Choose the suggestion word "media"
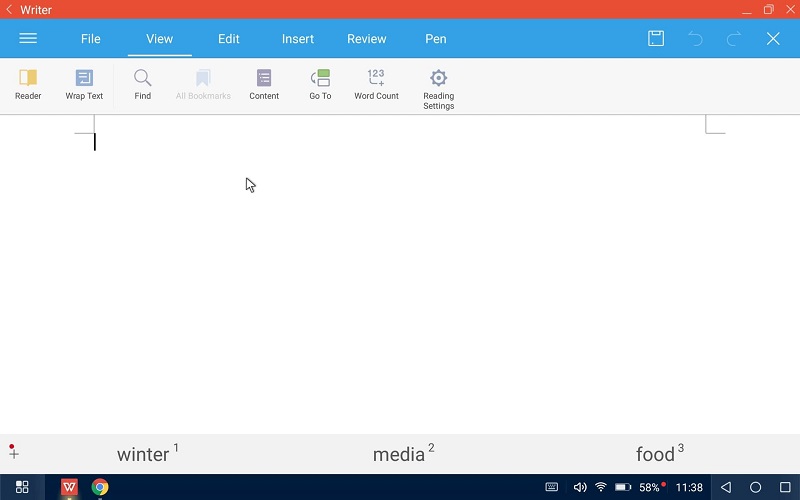Screen dimensions: 800x500 click(399, 454)
